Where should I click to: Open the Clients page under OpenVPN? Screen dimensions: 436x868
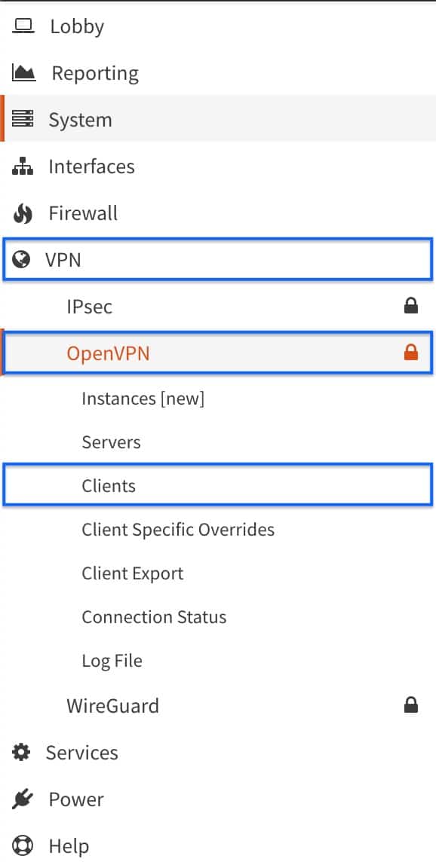(x=218, y=485)
